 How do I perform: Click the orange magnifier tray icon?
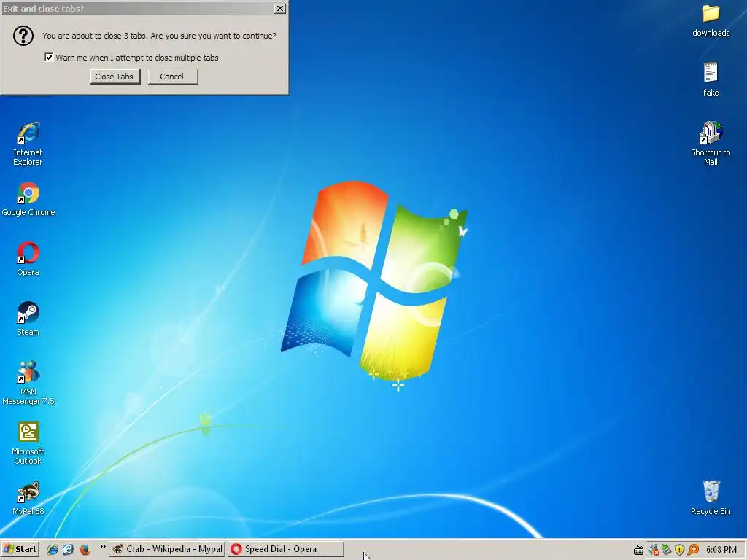click(693, 550)
